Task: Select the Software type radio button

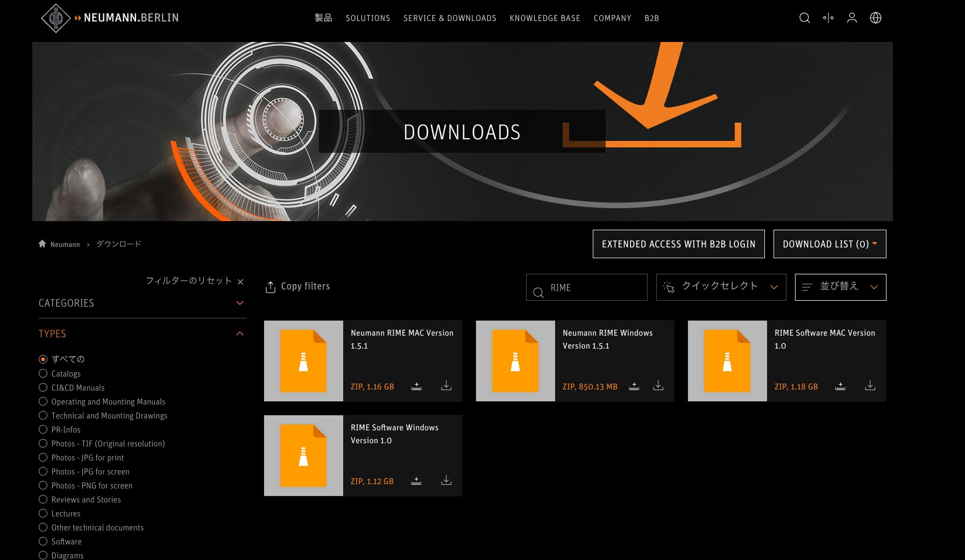Action: tap(43, 541)
